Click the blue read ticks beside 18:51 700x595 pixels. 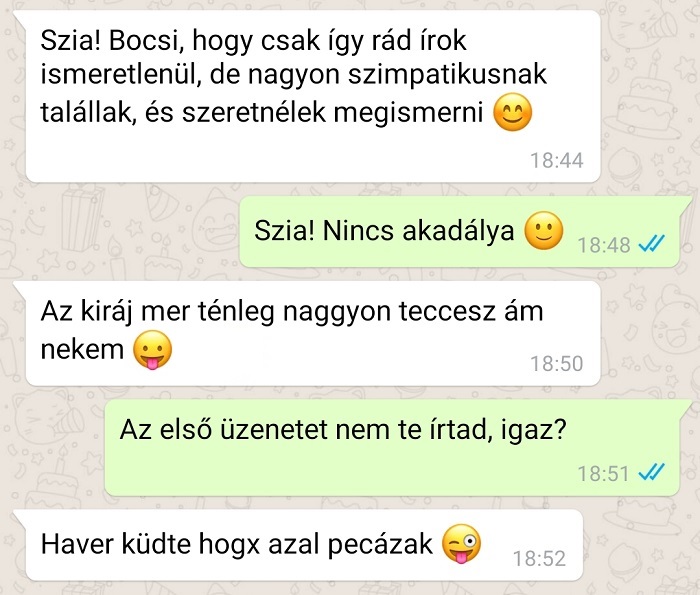tap(651, 472)
